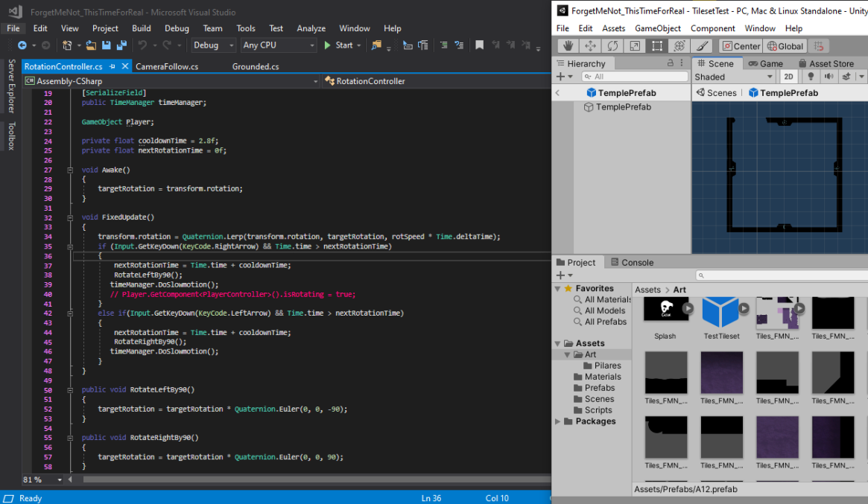The width and height of the screenshot is (868, 504).
Task: Toggle handle rotation with the Global button
Action: tap(785, 46)
